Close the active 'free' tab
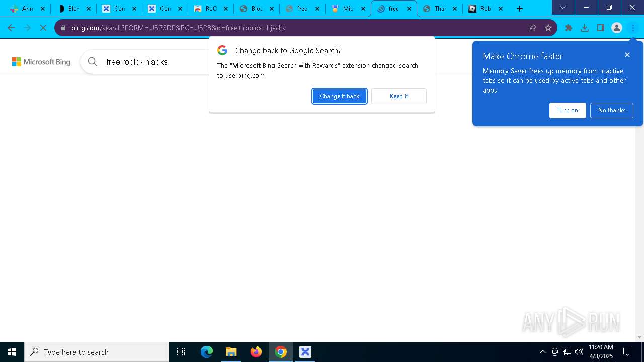 [409, 8]
